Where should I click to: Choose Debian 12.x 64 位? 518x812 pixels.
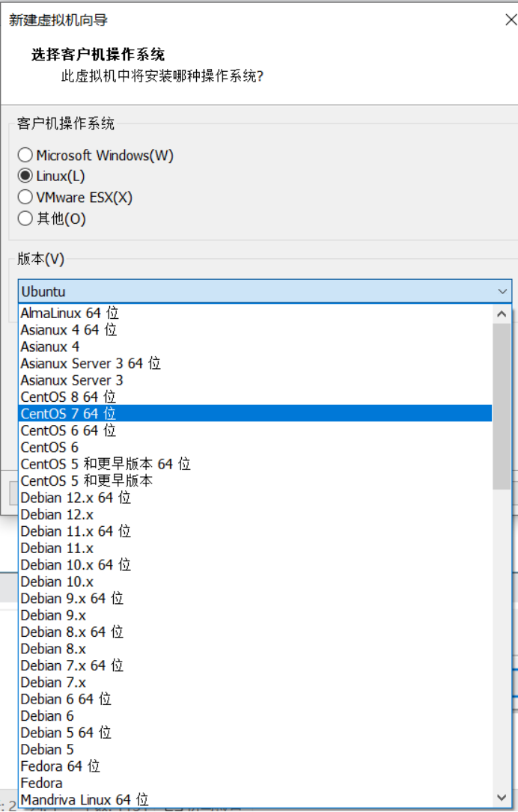click(255, 498)
